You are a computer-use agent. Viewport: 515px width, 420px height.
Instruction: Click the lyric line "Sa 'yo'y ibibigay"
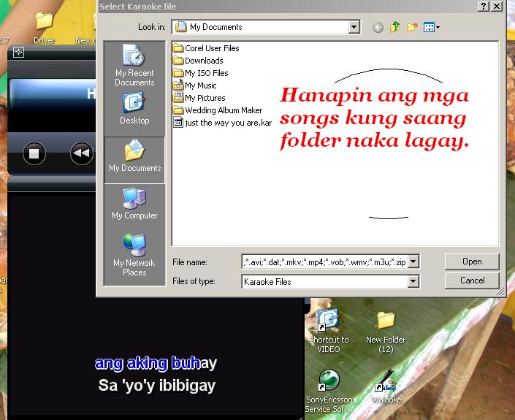[x=157, y=386]
